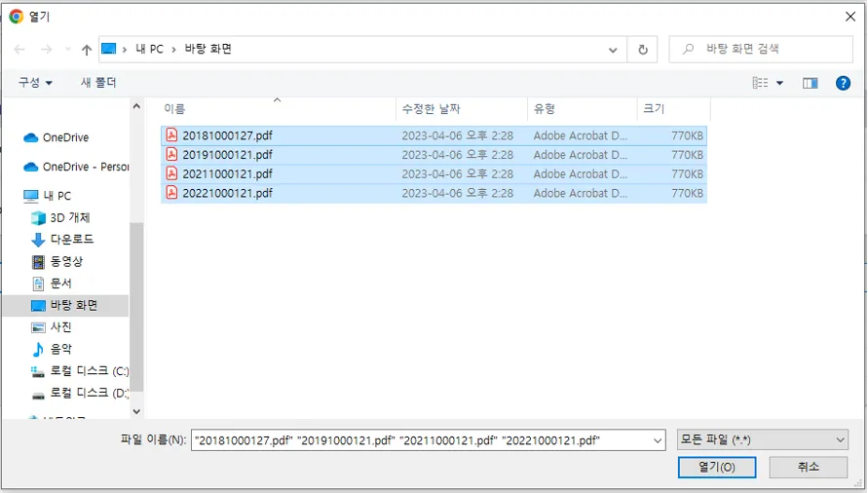Click the PDF icon of 20191000121.pdf
The height and width of the screenshot is (493, 868).
tap(171, 155)
